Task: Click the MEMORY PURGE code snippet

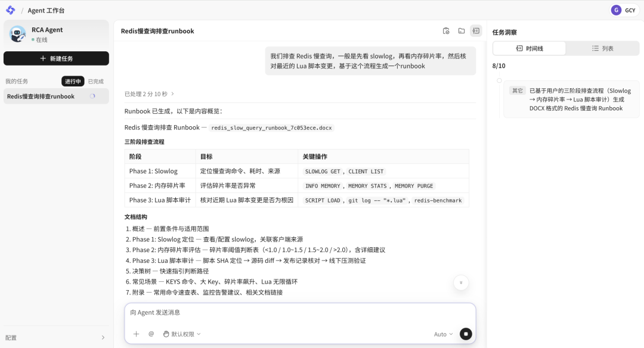Action: tap(414, 186)
